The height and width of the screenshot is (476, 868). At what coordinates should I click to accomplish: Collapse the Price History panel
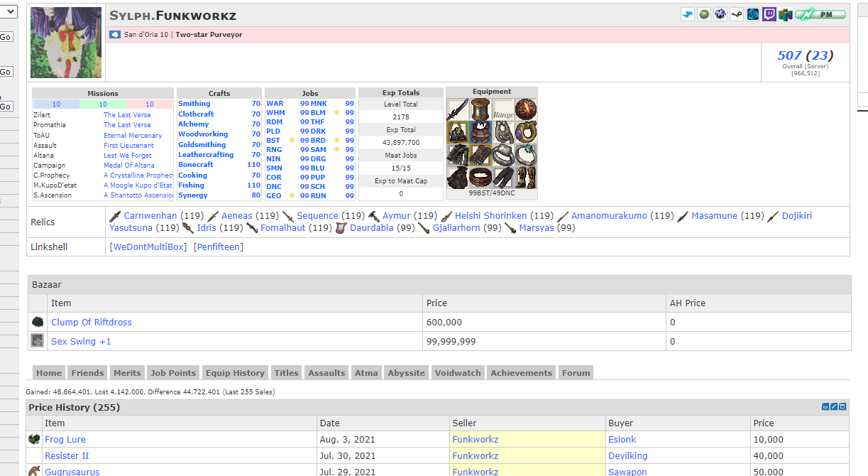click(825, 406)
